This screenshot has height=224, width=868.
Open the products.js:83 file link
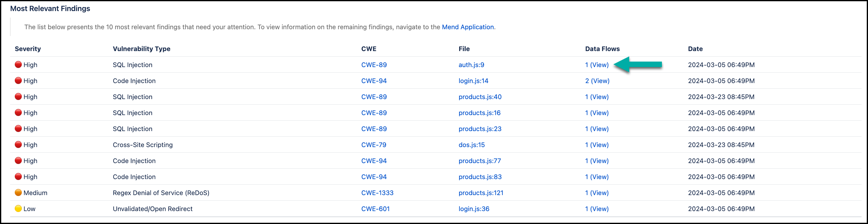480,177
